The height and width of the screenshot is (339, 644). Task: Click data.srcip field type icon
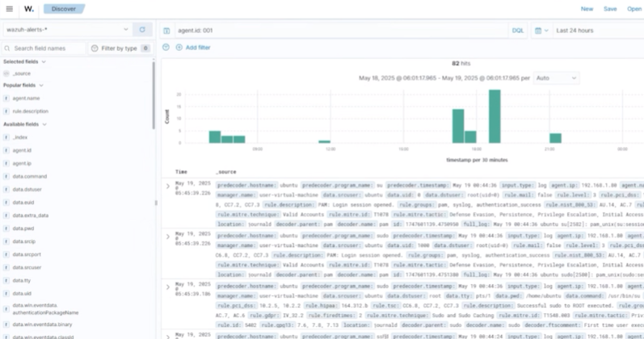tap(6, 241)
